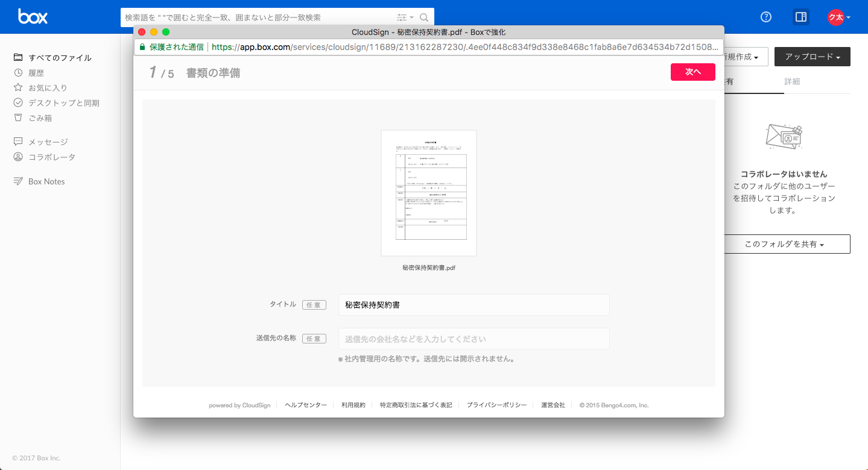This screenshot has height=470, width=868.
Task: Expand the アップロード dropdown
Action: click(x=812, y=57)
